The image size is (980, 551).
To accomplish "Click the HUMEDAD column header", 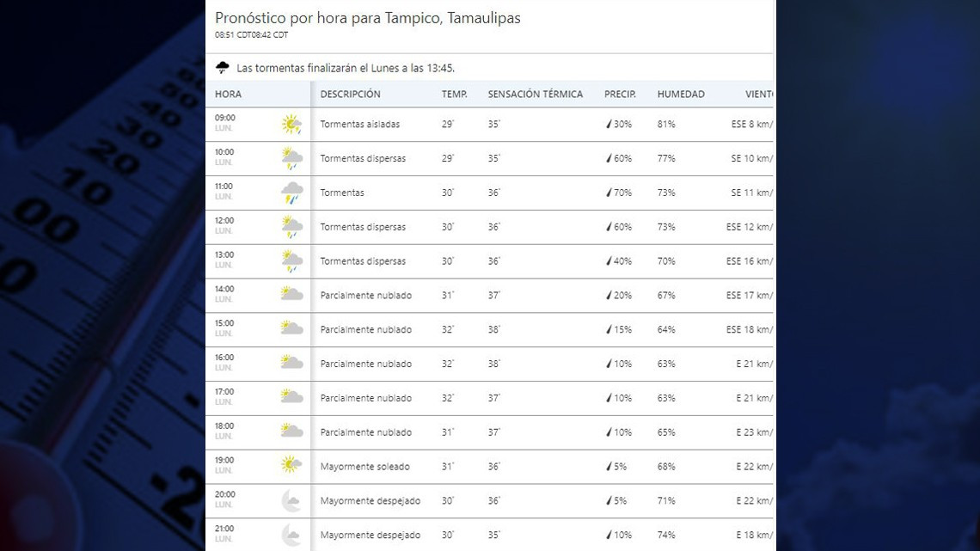I will click(x=680, y=95).
